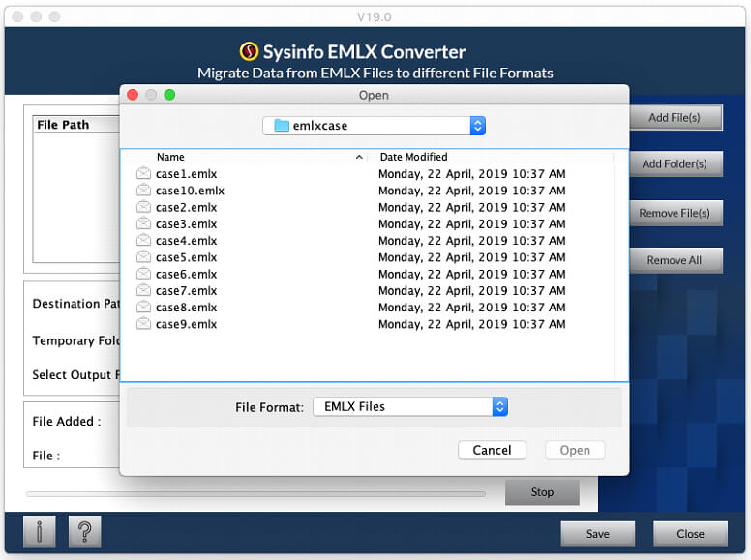Sort files by Name column header
The height and width of the screenshot is (560, 751).
click(x=170, y=157)
